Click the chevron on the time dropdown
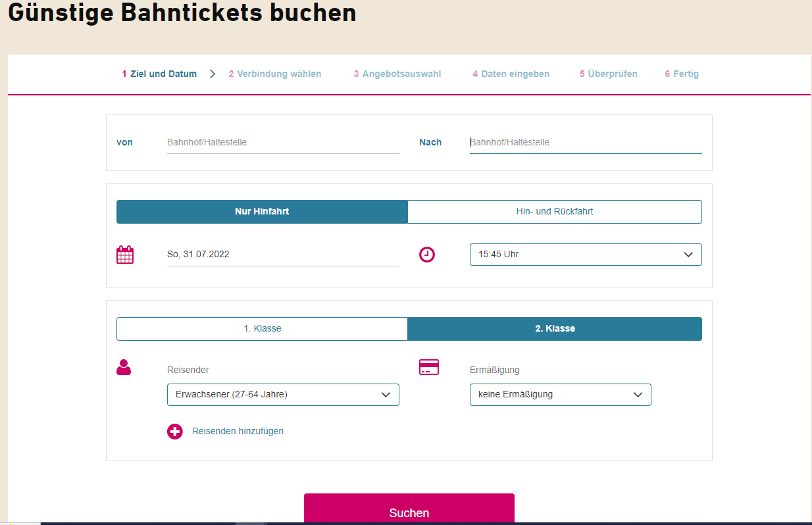The height and width of the screenshot is (525, 812). point(688,255)
